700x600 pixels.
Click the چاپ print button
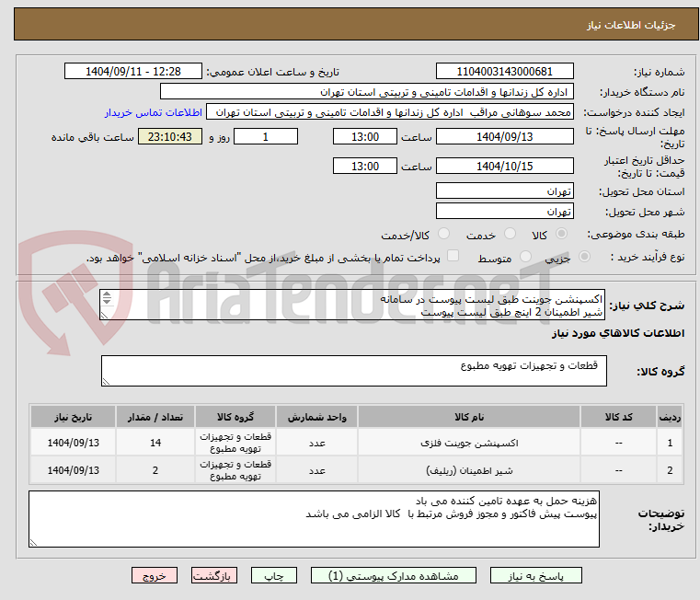(x=274, y=575)
